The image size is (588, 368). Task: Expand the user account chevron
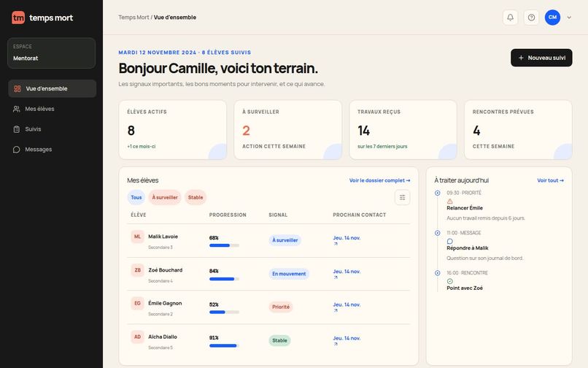click(x=569, y=18)
